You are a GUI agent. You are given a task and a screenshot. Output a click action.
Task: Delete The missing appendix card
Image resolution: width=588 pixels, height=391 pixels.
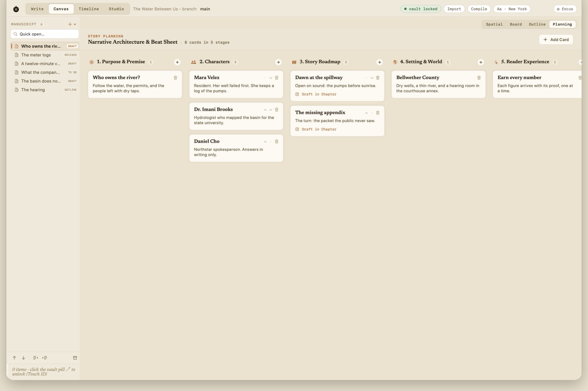(378, 113)
